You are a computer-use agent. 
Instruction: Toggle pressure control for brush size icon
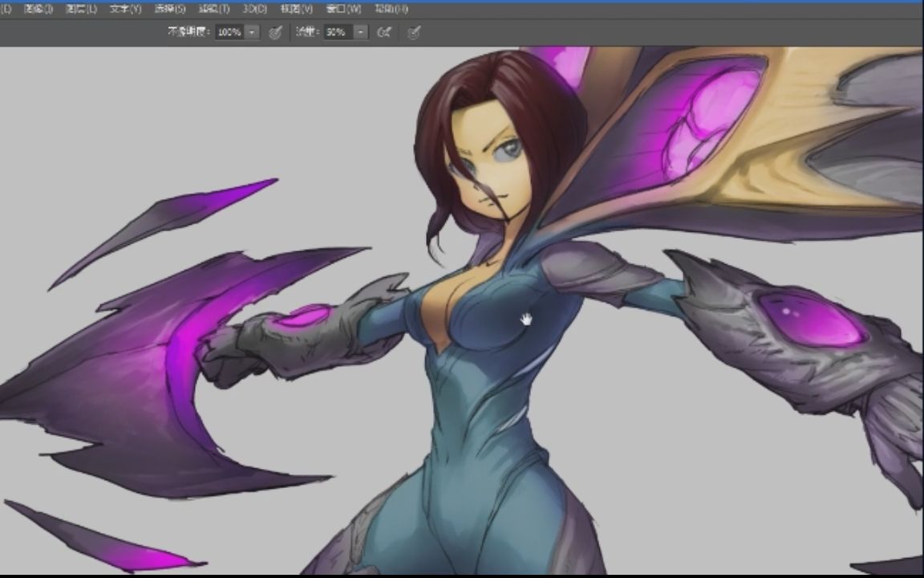click(414, 32)
